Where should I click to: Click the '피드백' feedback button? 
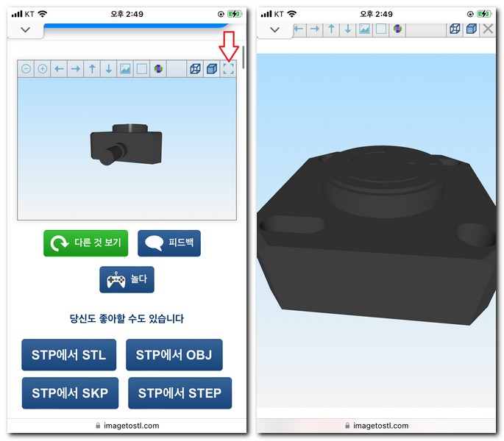pyautogui.click(x=168, y=243)
